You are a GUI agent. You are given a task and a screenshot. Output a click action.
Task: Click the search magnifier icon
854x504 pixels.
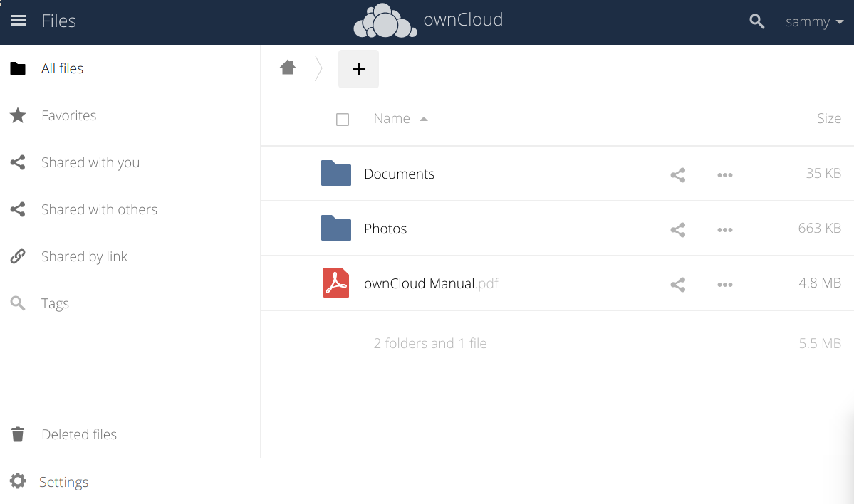pyautogui.click(x=757, y=22)
